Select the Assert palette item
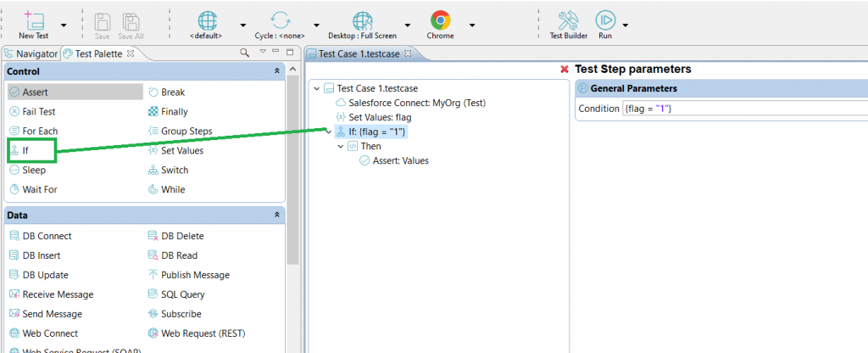Screen dimensions: 868x353 75,92
